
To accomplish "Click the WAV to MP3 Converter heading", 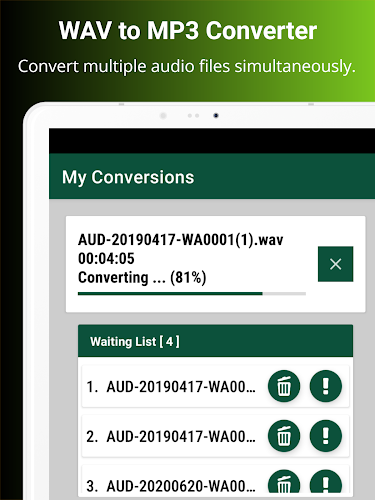I will coord(188,31).
